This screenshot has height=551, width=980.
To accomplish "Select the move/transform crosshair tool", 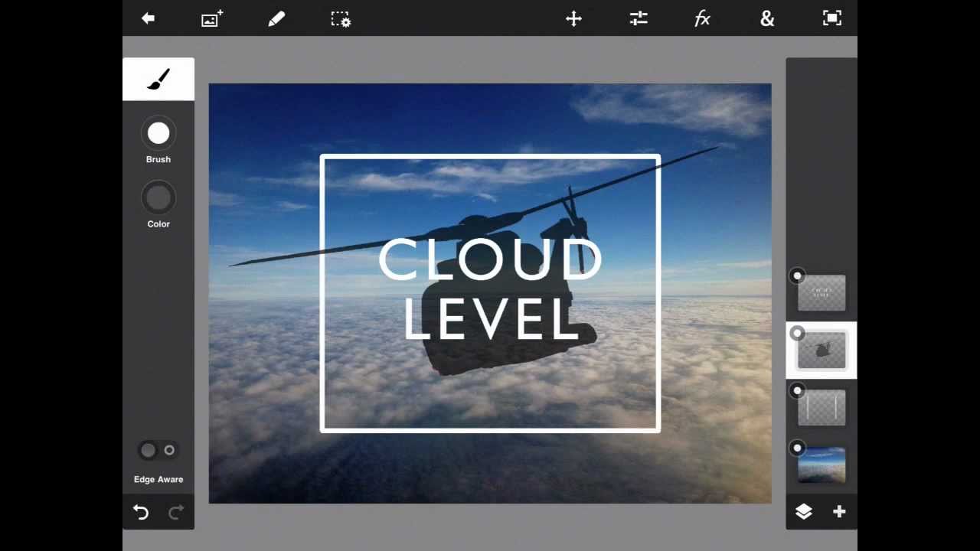I will click(x=573, y=18).
